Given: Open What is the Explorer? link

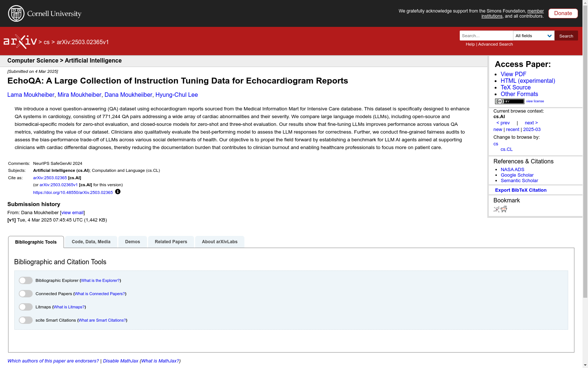Looking at the screenshot, I should coord(100,280).
